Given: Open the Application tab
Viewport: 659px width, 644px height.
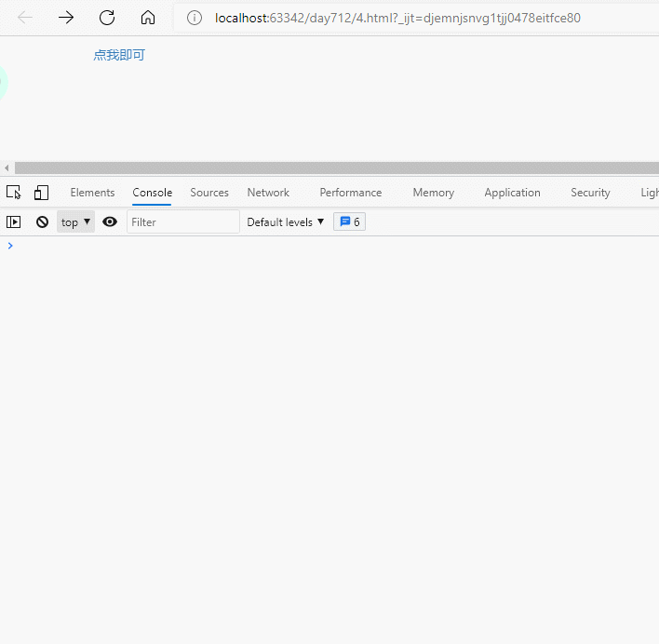Looking at the screenshot, I should click(x=512, y=193).
